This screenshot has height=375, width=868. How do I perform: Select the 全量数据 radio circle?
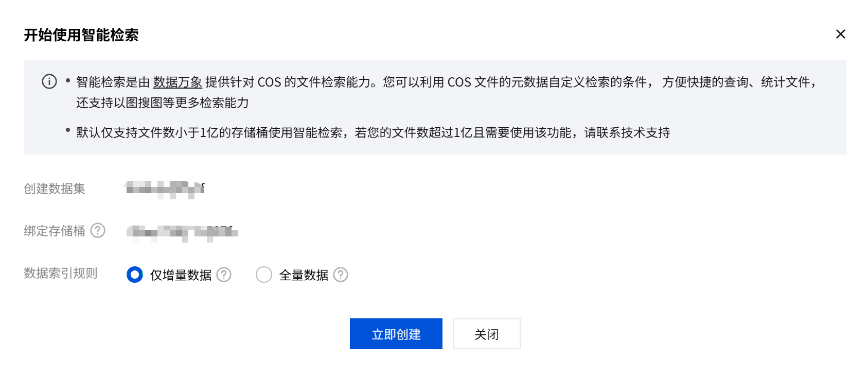pos(264,275)
